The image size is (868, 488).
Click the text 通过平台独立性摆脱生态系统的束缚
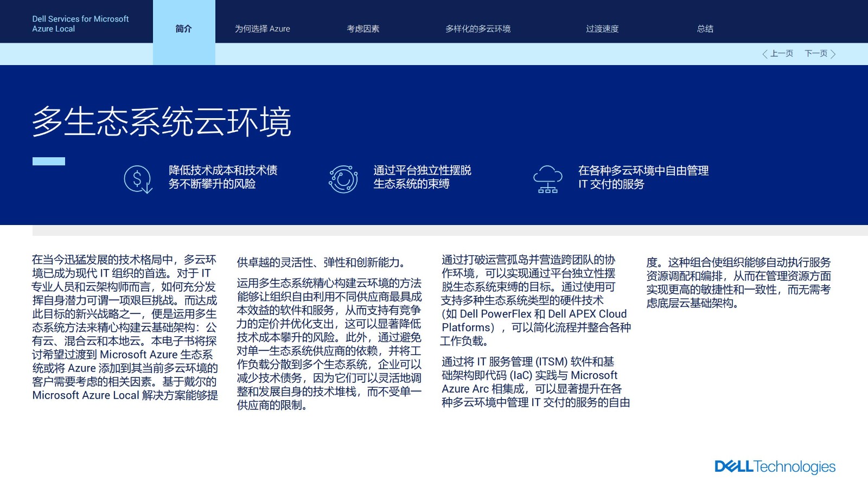[422, 177]
